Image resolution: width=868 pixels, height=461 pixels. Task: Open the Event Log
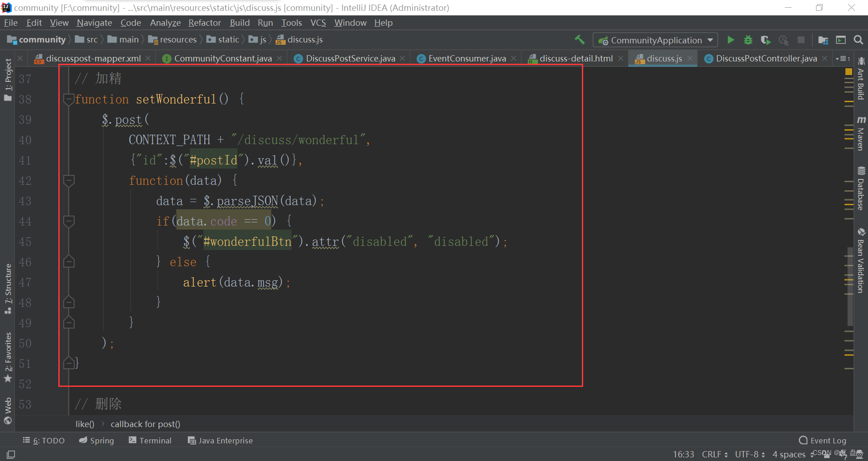pos(823,440)
